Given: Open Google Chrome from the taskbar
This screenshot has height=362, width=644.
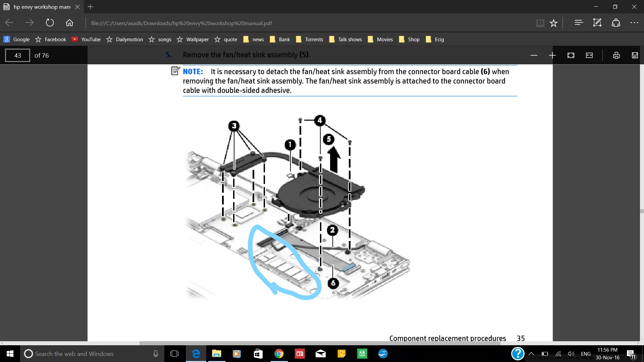Looking at the screenshot, I should click(279, 354).
